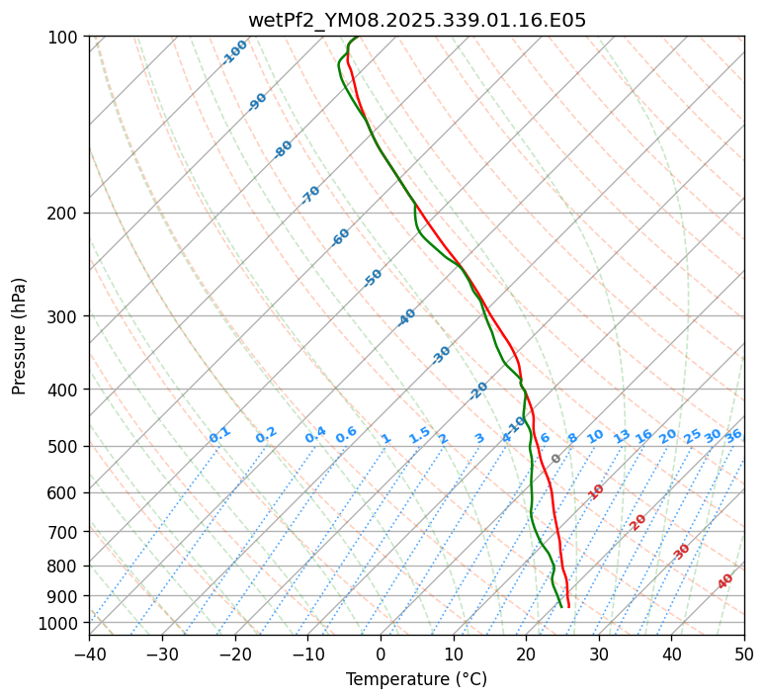Image resolution: width=766 pixels, height=700 pixels.
Task: Click the red 40 isotherm label
Action: [725, 581]
